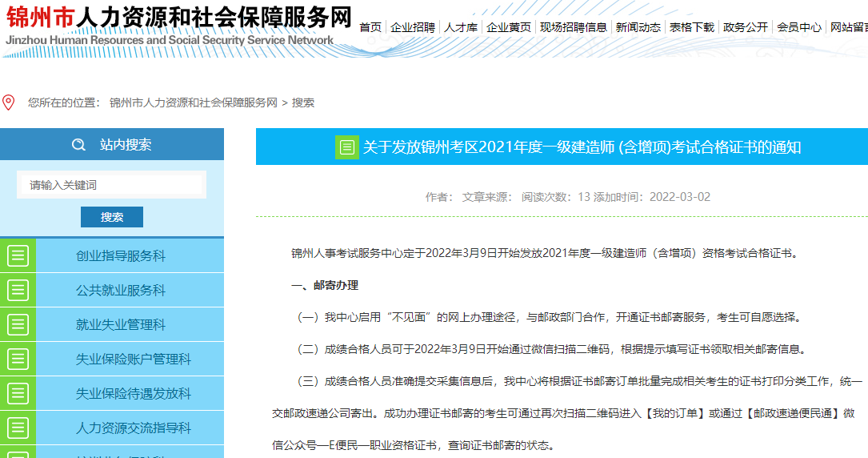Click the list icon next to 失业保险账户管理科
This screenshot has height=458, width=868.
(18, 359)
